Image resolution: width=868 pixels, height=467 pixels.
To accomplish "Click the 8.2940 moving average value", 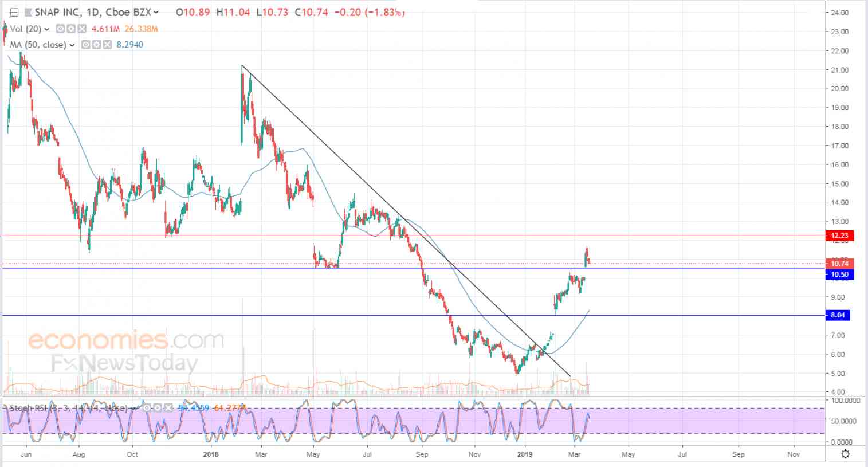I will point(129,45).
